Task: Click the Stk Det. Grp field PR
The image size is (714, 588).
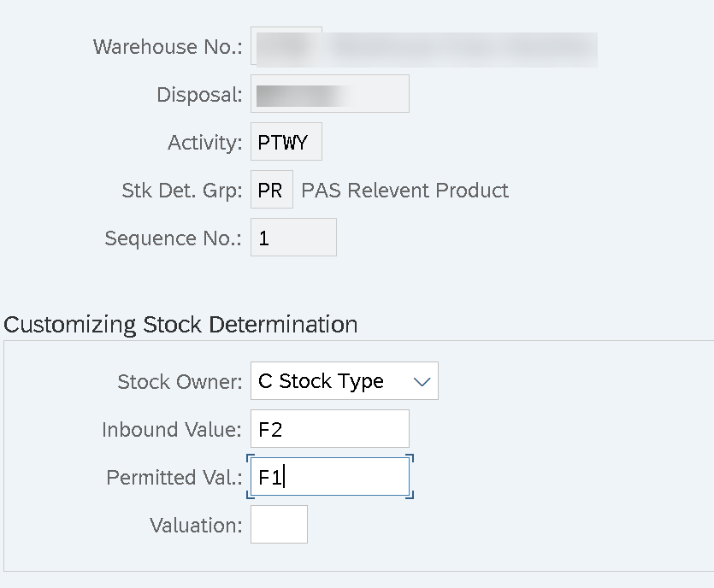Action: point(271,190)
